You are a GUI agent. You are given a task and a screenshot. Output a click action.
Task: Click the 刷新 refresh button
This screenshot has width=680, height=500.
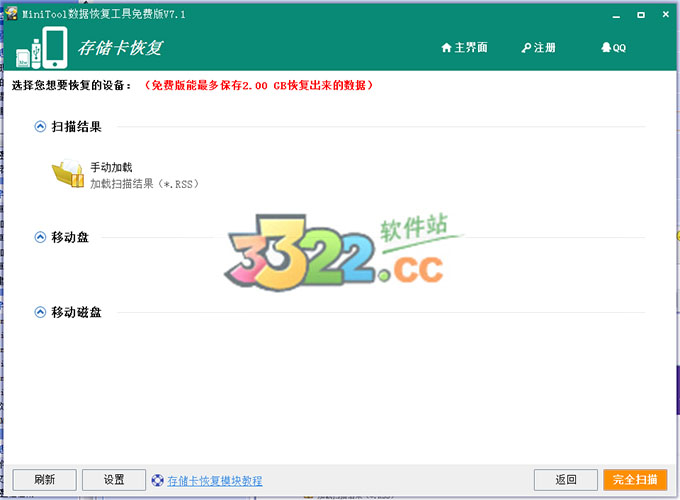pos(44,480)
